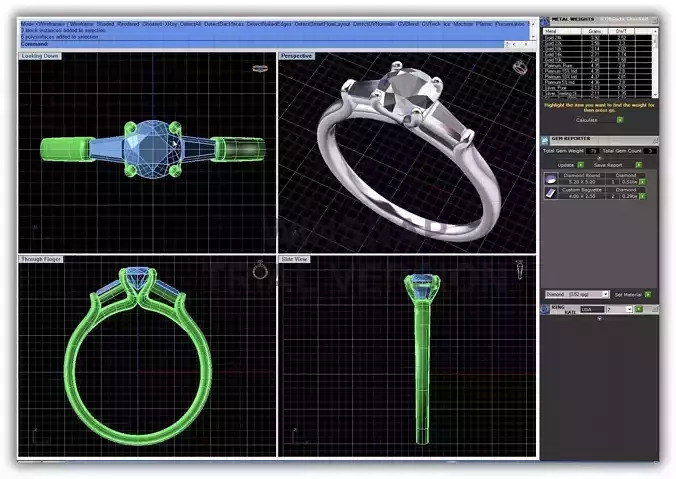The width and height of the screenshot is (676, 479).
Task: Click the green arrow on Diamond Round row
Action: (642, 182)
